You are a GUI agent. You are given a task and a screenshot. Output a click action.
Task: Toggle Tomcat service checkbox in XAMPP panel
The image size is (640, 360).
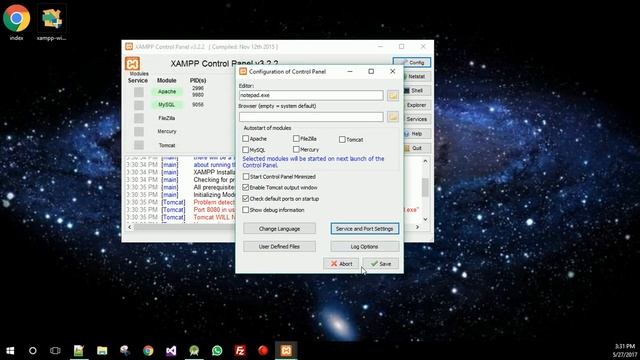point(139,145)
